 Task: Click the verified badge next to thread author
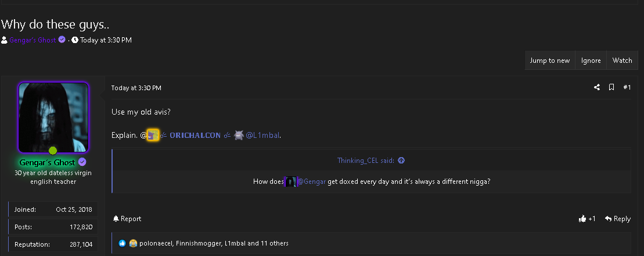[x=62, y=40]
